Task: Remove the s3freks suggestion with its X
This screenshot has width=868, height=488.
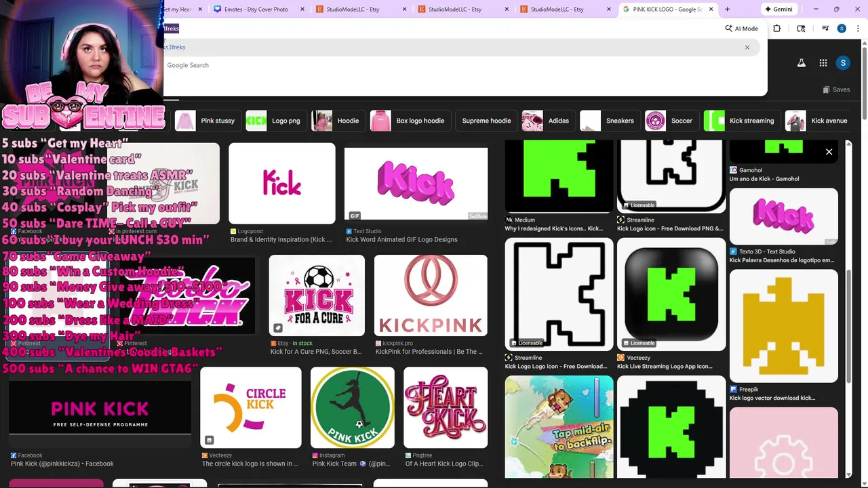Action: [x=747, y=47]
